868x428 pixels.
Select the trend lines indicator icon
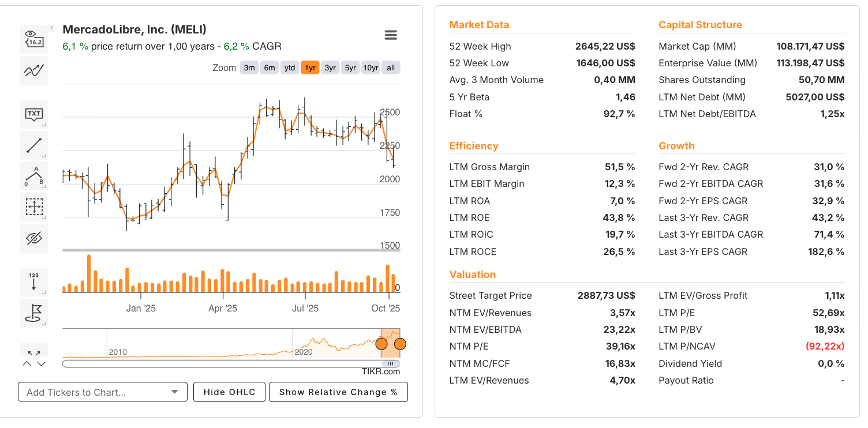click(34, 71)
